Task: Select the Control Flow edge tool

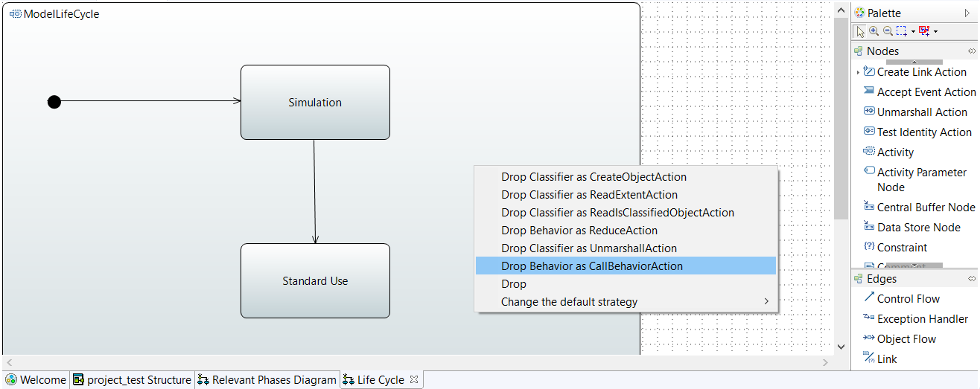Action: point(902,299)
